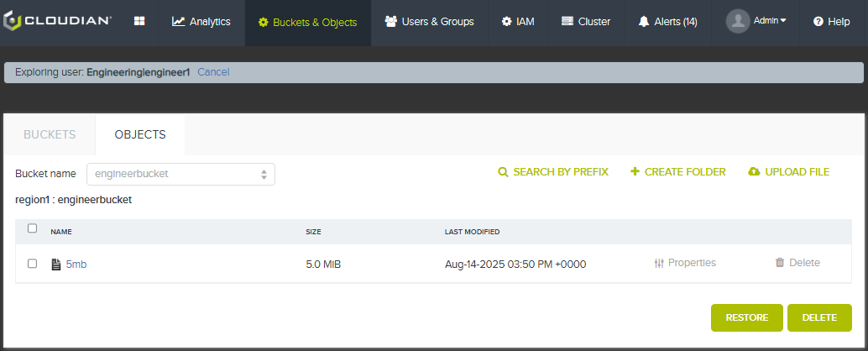The image size is (868, 351).
Task: Click the Cancel exploring user link
Action: [213, 72]
